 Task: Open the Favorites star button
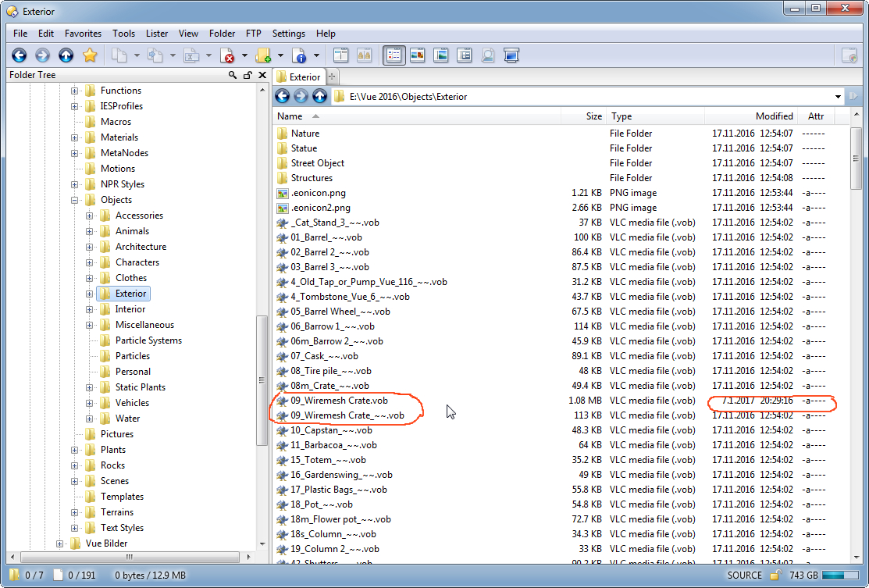click(90, 55)
